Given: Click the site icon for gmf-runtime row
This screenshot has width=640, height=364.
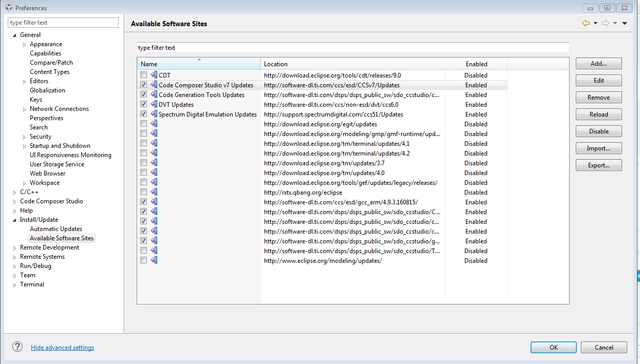Looking at the screenshot, I should (154, 133).
